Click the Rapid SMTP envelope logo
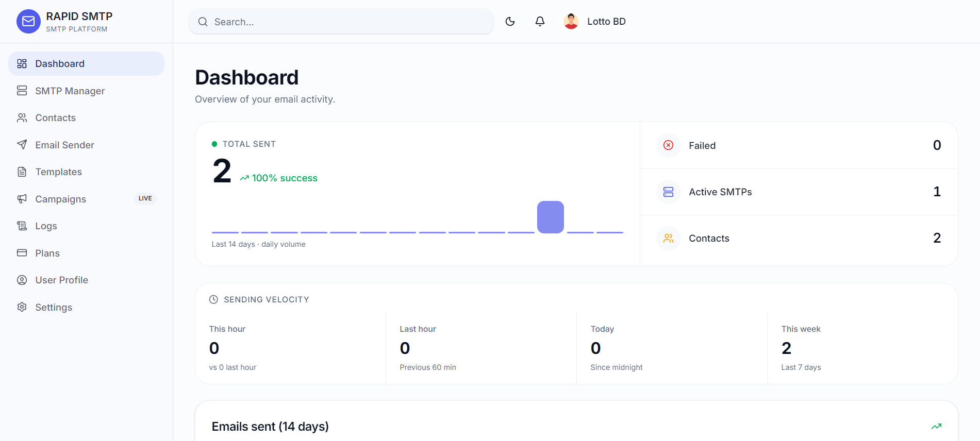Image resolution: width=980 pixels, height=441 pixels. [x=28, y=22]
